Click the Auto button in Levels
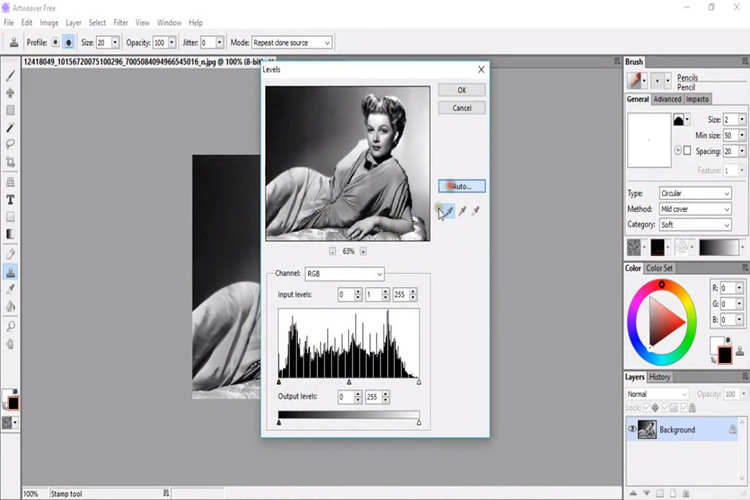 (462, 186)
